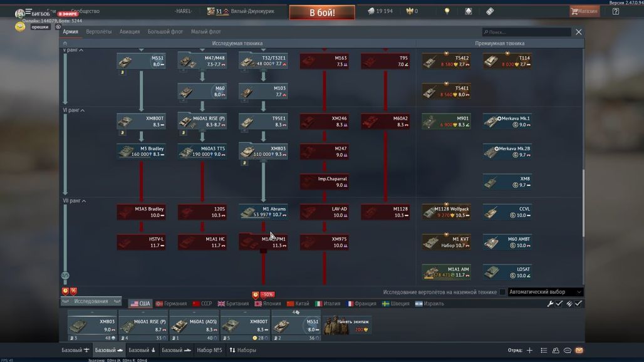The image size is (644, 362).
Task: Open the help question mark icon
Action: (x=616, y=11)
